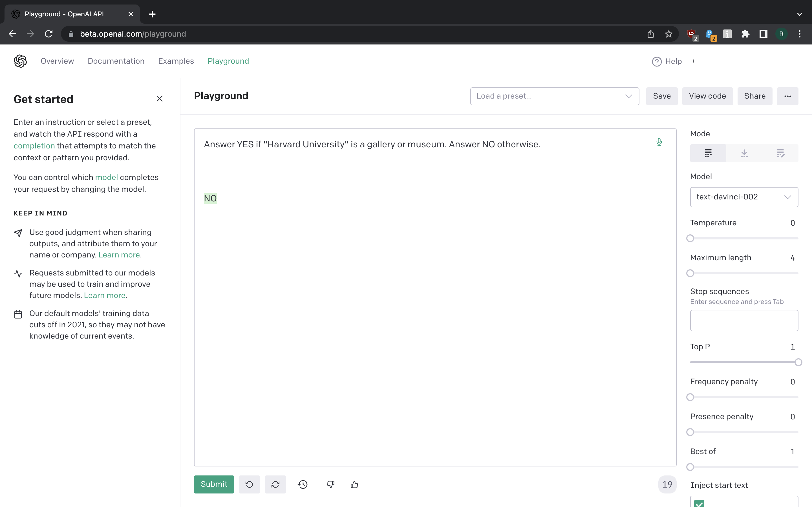Select the Insert mode icon
The height and width of the screenshot is (507, 812).
(x=744, y=153)
